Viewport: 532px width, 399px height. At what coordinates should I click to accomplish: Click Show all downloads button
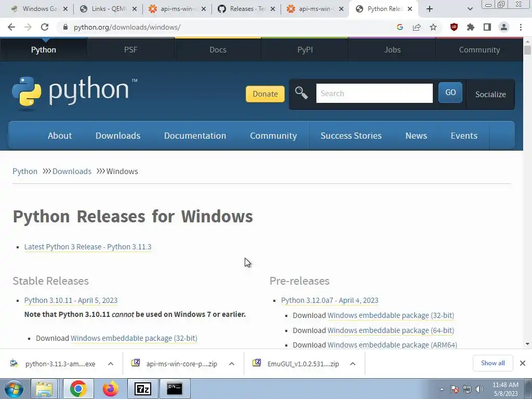tap(493, 363)
